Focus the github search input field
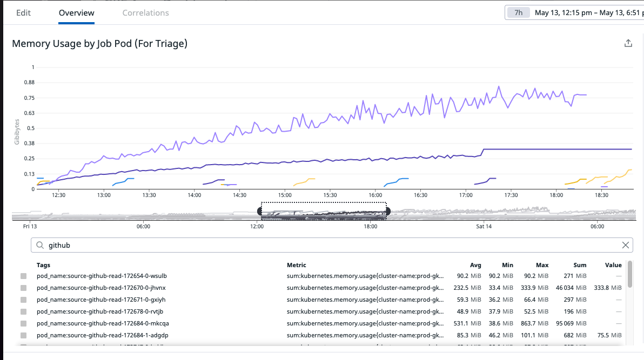The height and width of the screenshot is (360, 644). coord(332,245)
